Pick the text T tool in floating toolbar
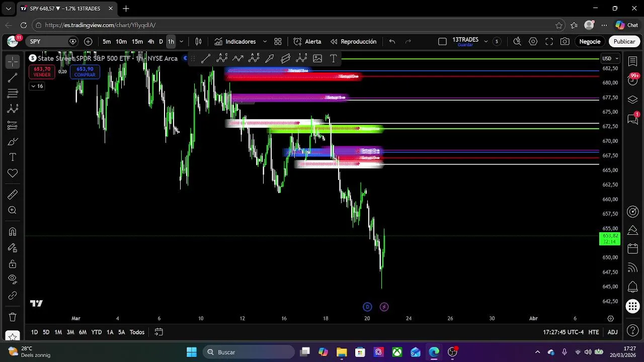The height and width of the screenshot is (362, 644). coord(333,58)
